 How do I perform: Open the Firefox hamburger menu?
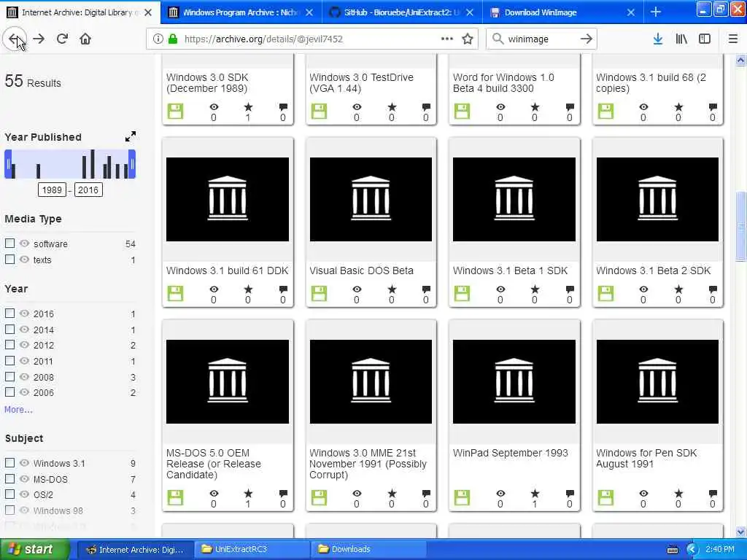(x=733, y=39)
